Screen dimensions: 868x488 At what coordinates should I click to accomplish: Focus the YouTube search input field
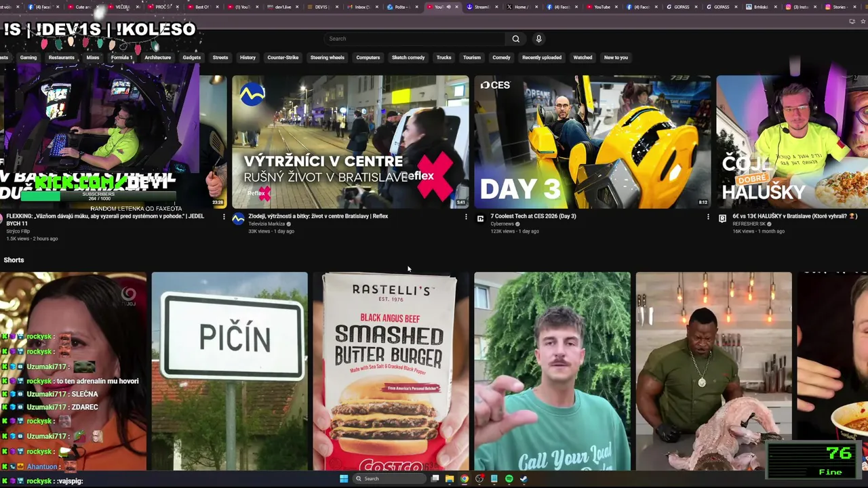(415, 39)
